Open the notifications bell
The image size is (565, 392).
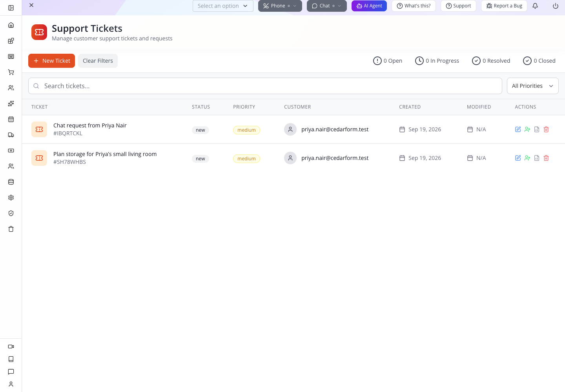coord(535,6)
